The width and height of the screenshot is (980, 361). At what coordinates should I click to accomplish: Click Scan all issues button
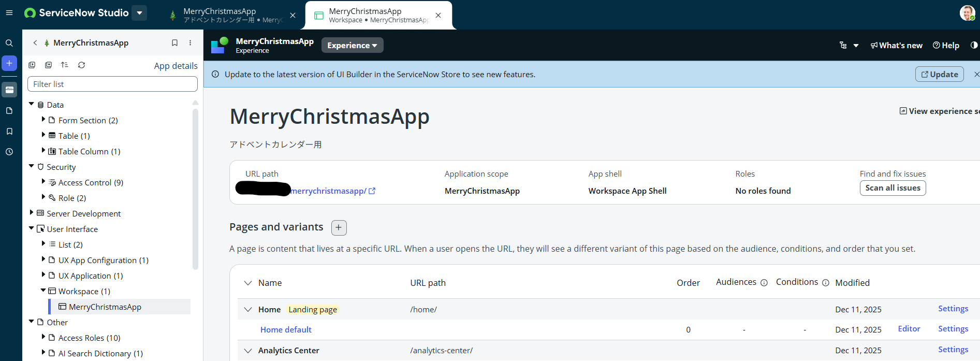click(x=893, y=188)
